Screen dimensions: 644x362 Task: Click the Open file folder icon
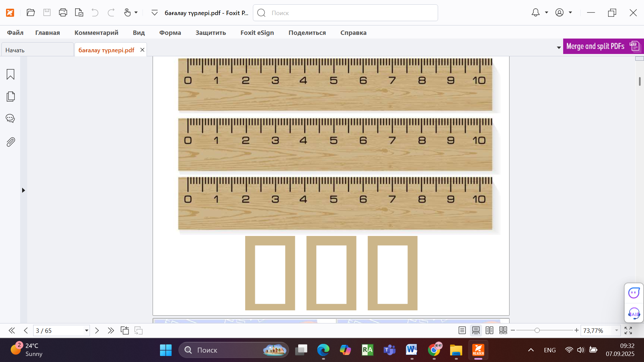(x=31, y=13)
